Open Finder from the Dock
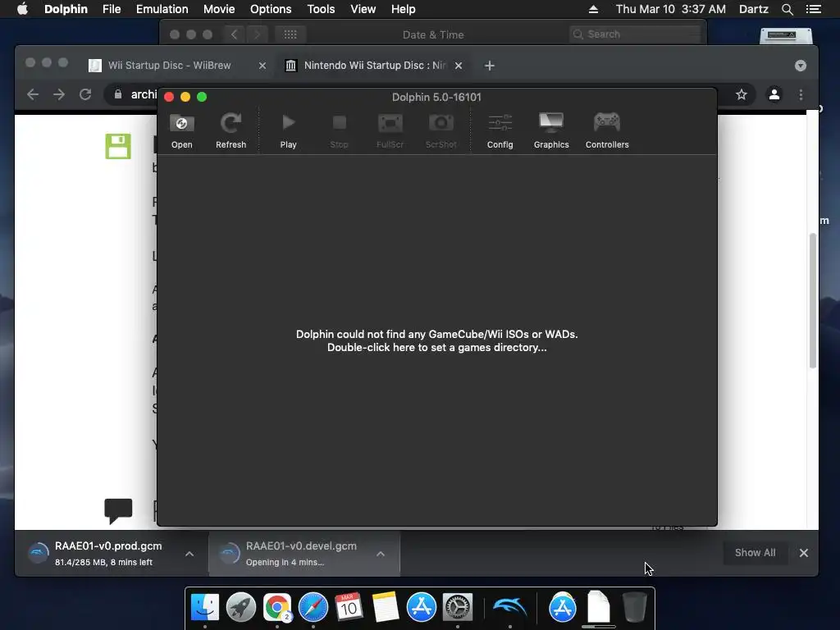This screenshot has height=630, width=840. [205, 607]
